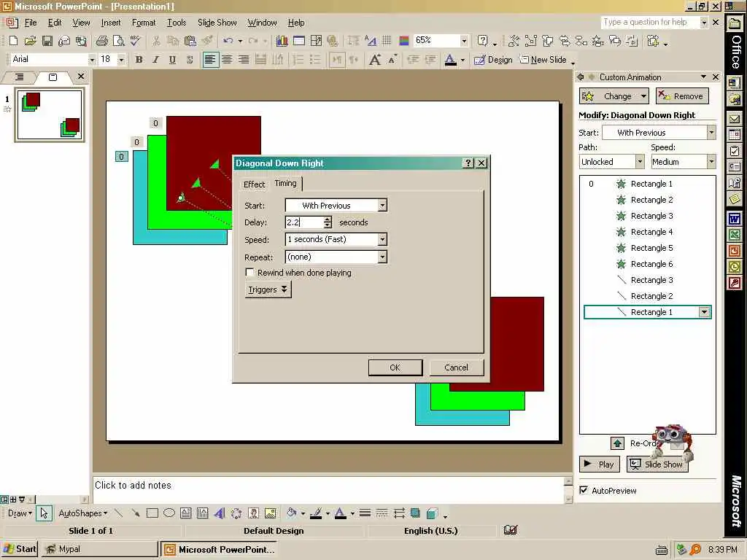747x560 pixels.
Task: Click the New document icon
Action: [13, 41]
